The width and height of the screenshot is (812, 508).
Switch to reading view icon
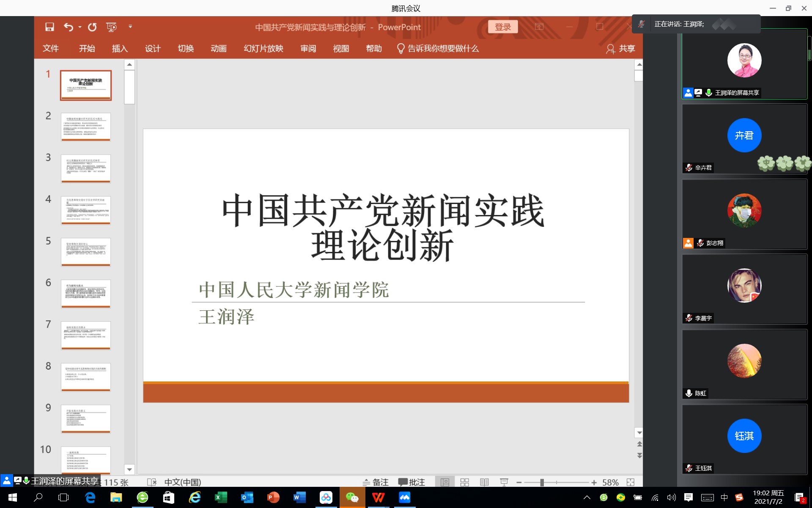484,482
